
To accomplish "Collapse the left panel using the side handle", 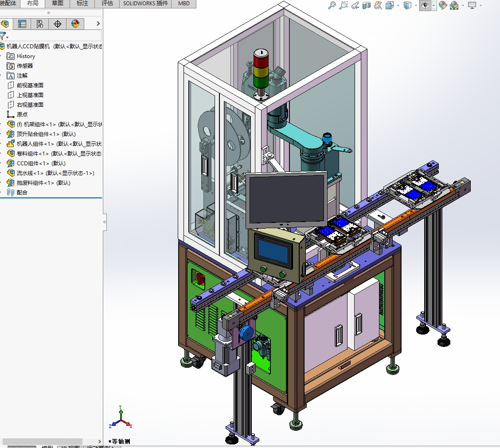I will click(105, 222).
